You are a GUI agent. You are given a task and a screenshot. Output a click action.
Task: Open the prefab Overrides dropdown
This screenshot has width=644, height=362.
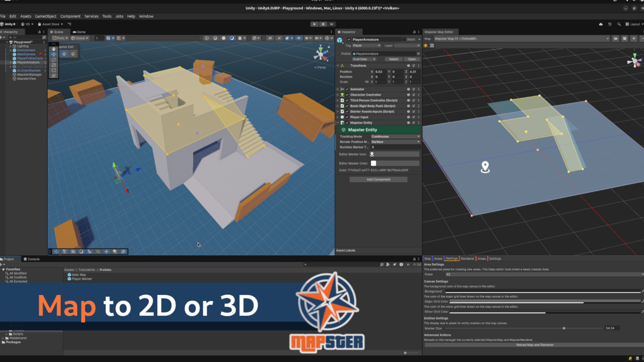coord(364,59)
